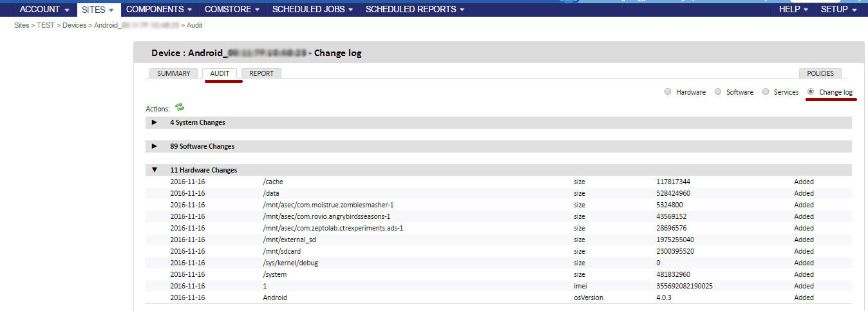The image size is (868, 311).
Task: Click the size value 117817344
Action: (673, 182)
